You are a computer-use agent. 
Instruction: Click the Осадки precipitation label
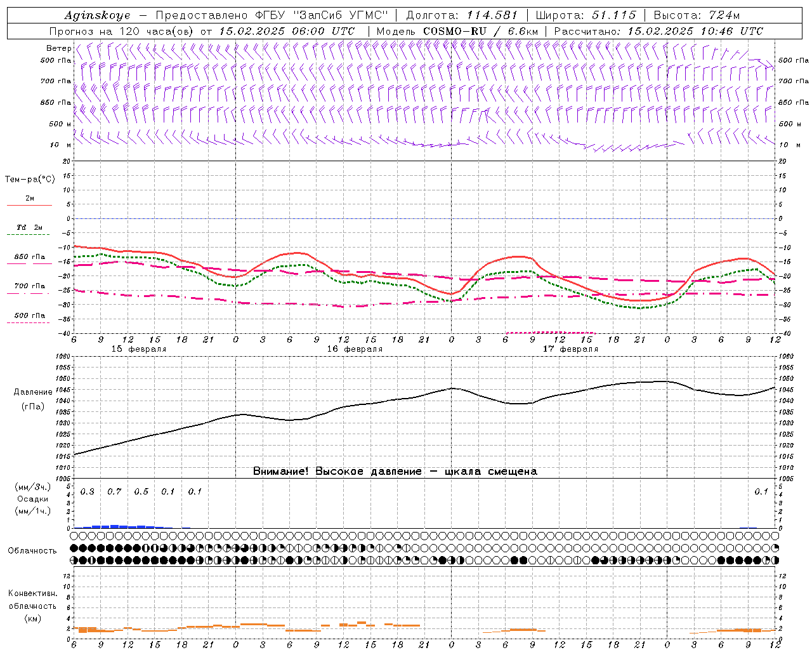click(32, 499)
